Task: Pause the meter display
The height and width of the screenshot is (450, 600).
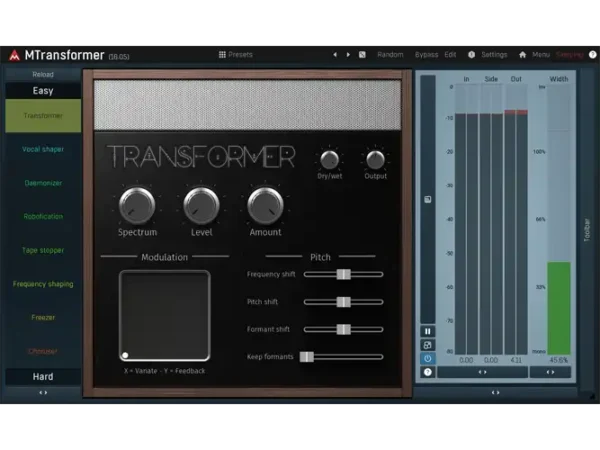Action: coord(427,331)
